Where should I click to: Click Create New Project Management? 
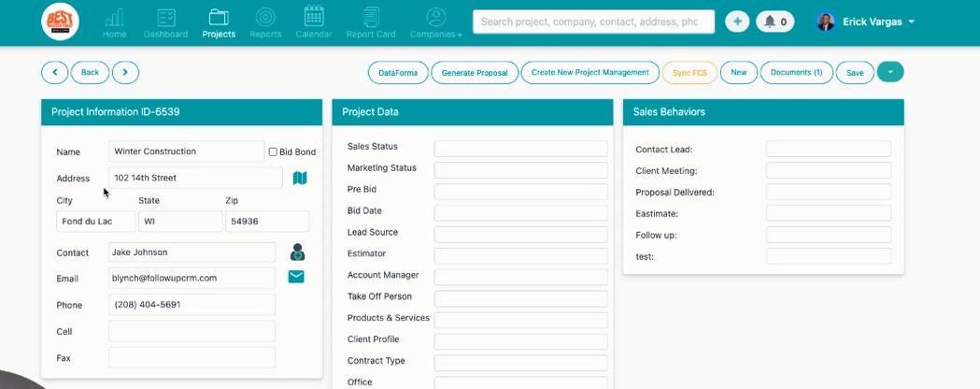(590, 73)
